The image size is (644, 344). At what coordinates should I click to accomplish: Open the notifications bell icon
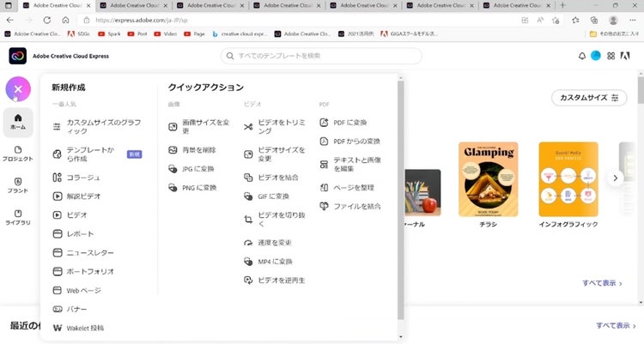point(582,56)
